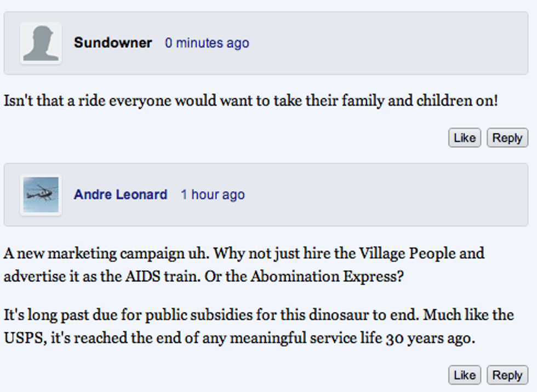
Task: Open the "1 hour ago" comment permalink
Action: tap(213, 195)
